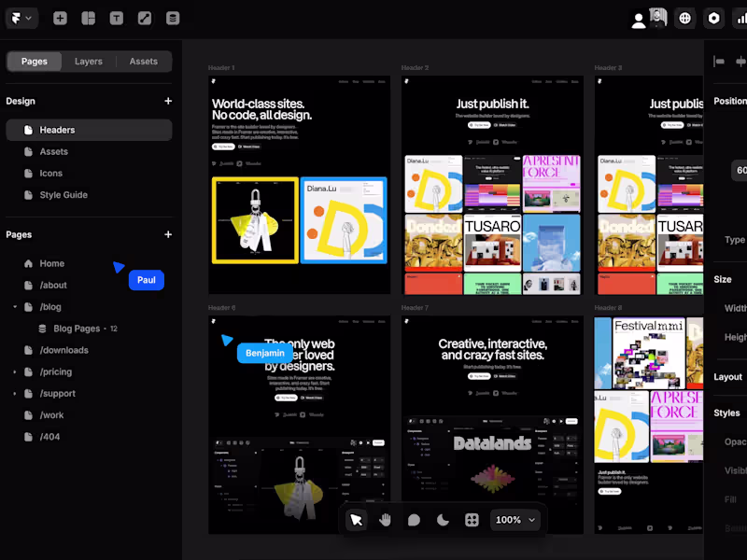The image size is (747, 560).
Task: Select the Text tool in the top toolbar
Action: click(x=117, y=18)
